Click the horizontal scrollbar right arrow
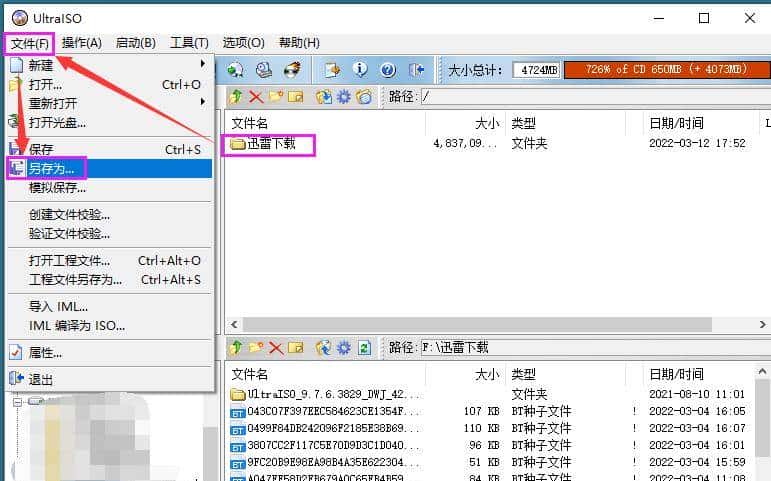Screen dimensions: 771x481 pos(762,325)
